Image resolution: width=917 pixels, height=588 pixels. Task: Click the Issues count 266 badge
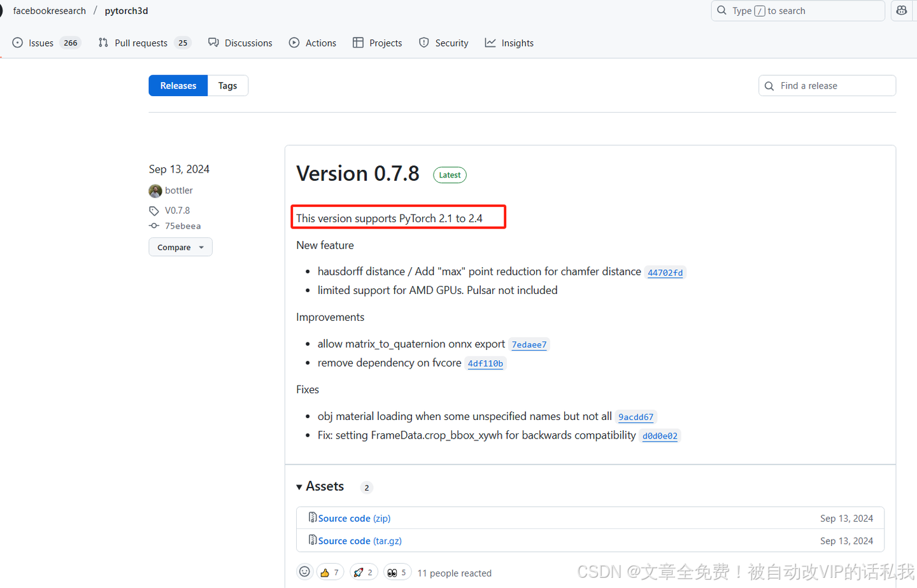(70, 43)
